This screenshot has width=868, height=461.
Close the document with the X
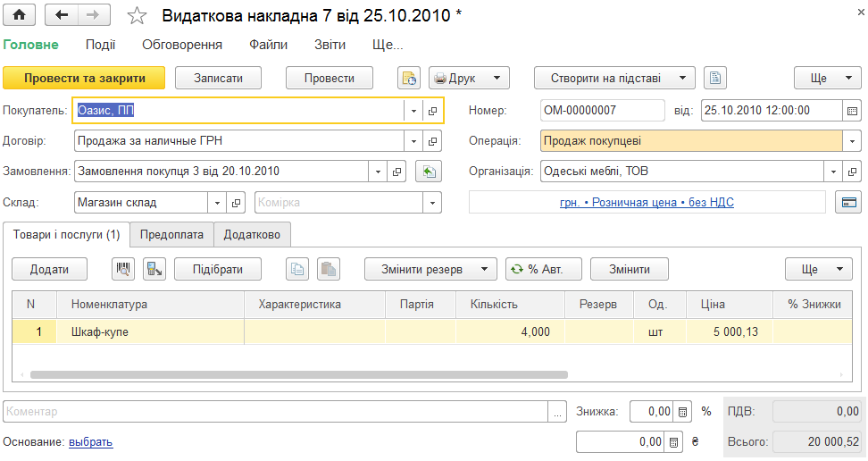coord(862,13)
